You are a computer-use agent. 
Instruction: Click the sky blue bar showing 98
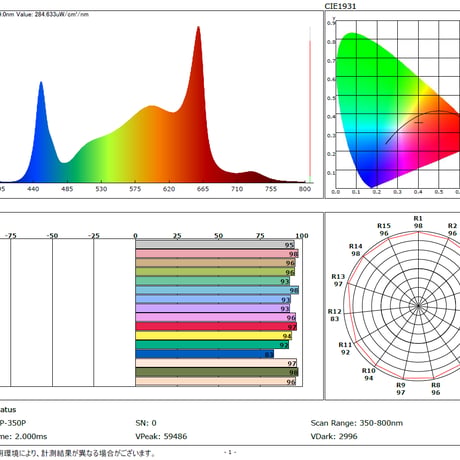(217, 290)
